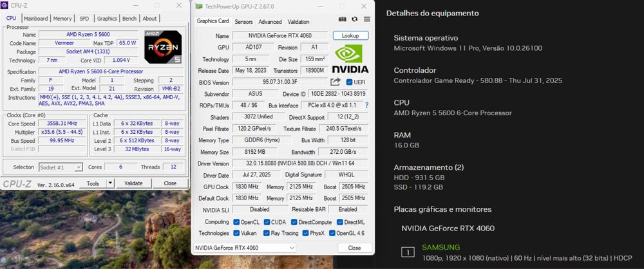Screen dimensions: 644x269
Task: Click the Bus Speed value 99.95 MHz
Action: (x=62, y=140)
